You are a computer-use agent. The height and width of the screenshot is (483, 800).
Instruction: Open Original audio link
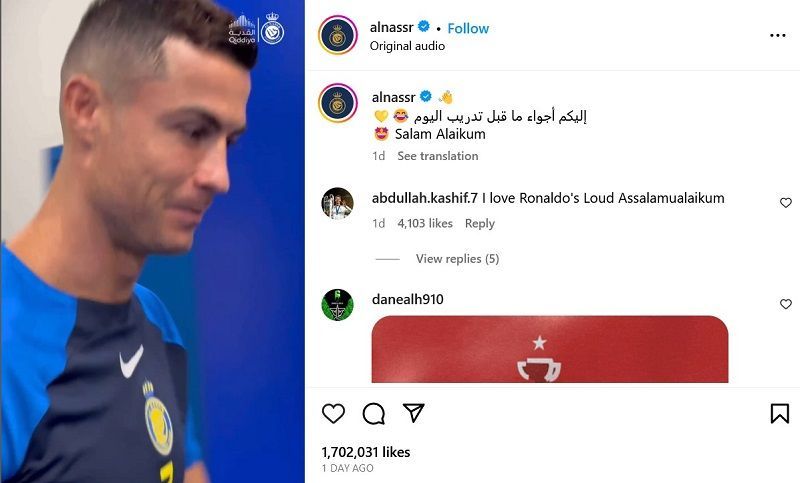[407, 46]
